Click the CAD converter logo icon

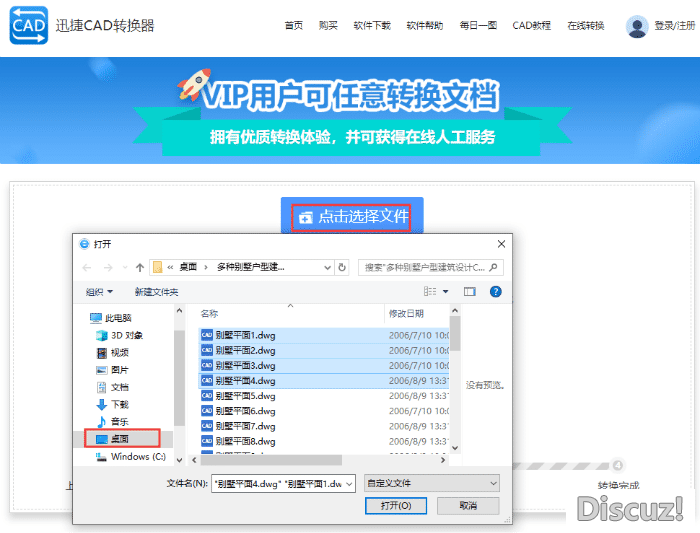pyautogui.click(x=29, y=26)
